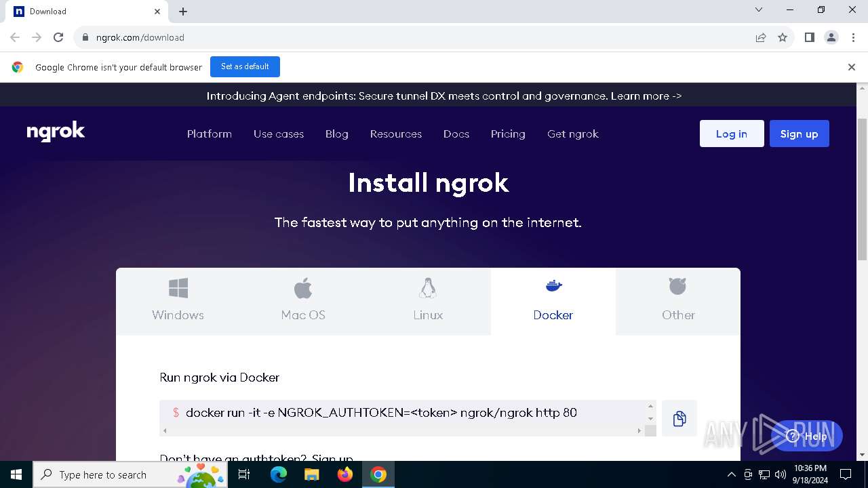This screenshot has width=868, height=488.
Task: Open the Docs page
Action: point(456,134)
